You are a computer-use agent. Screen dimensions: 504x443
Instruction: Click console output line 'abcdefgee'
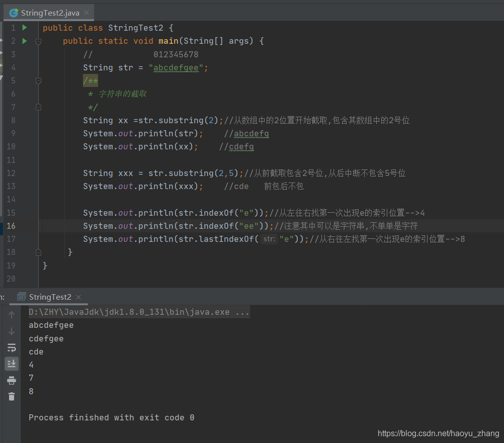tap(51, 325)
